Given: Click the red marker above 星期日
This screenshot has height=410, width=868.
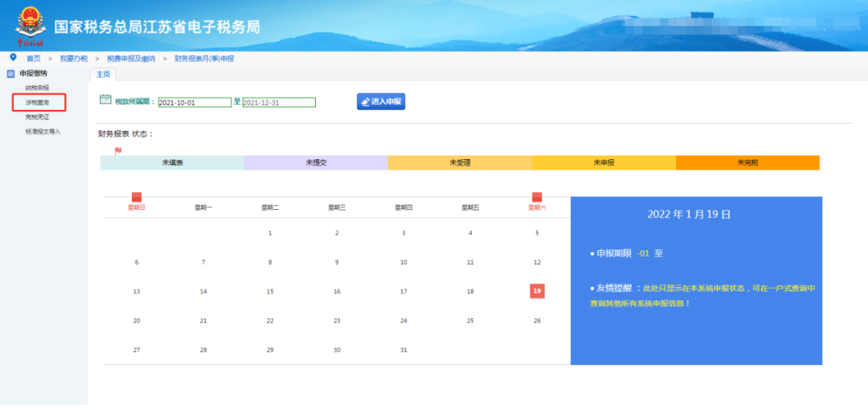Looking at the screenshot, I should click(x=137, y=197).
